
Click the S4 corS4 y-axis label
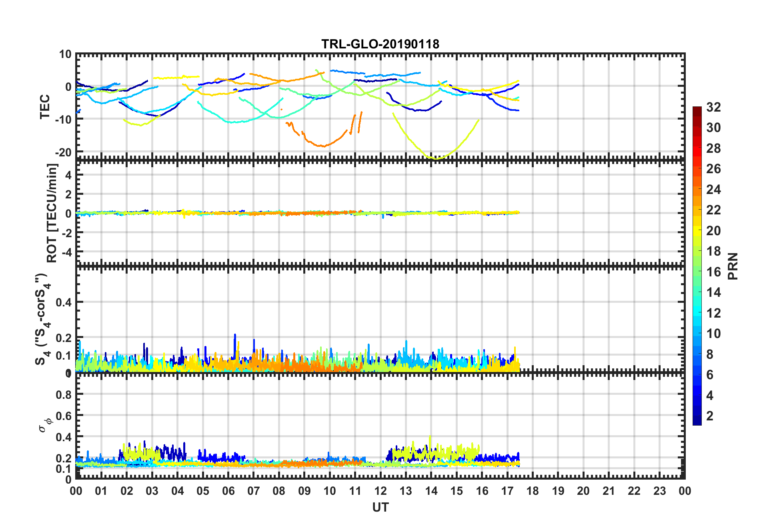click(42, 319)
